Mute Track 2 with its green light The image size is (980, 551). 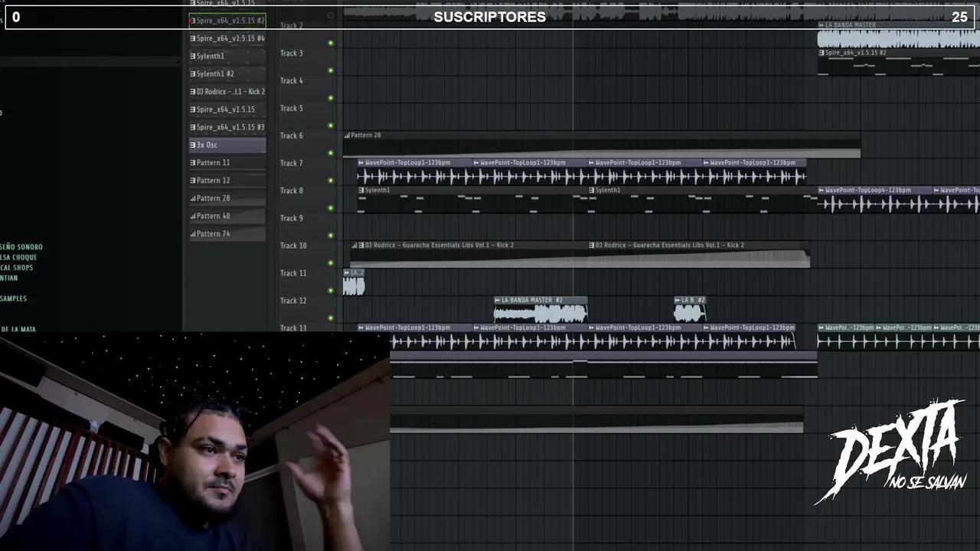(331, 43)
